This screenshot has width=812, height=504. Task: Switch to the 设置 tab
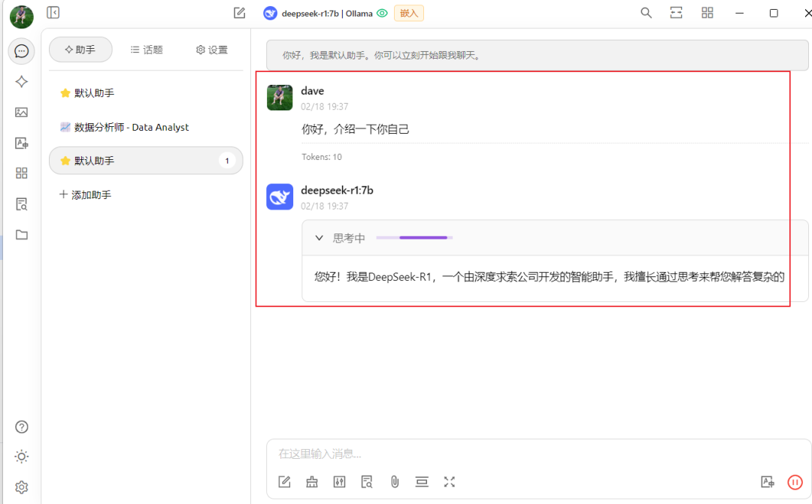[212, 50]
